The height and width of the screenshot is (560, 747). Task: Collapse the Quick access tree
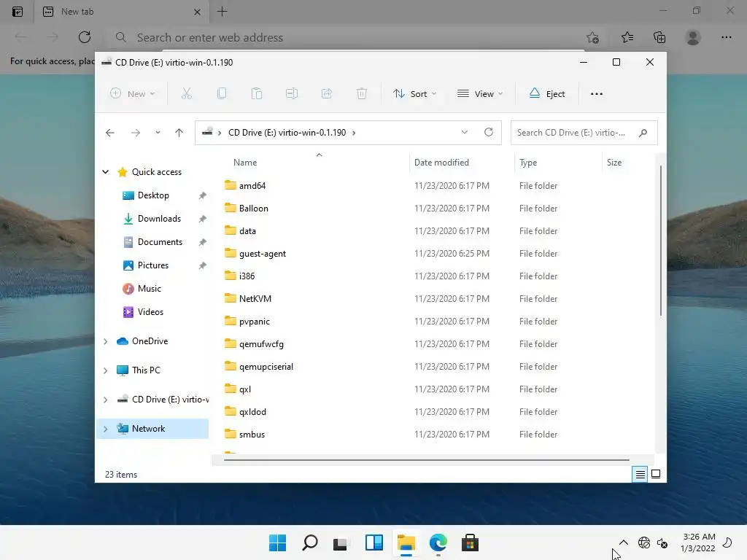pyautogui.click(x=105, y=172)
